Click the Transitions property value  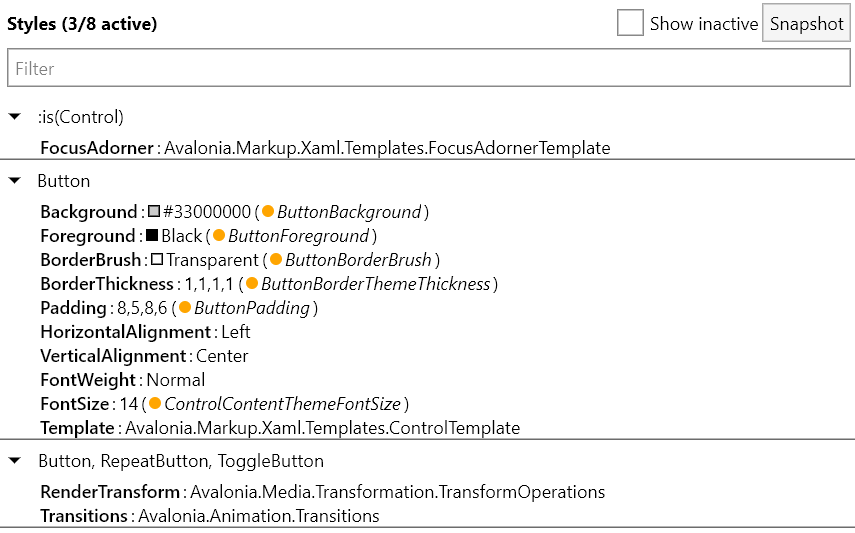[x=259, y=516]
